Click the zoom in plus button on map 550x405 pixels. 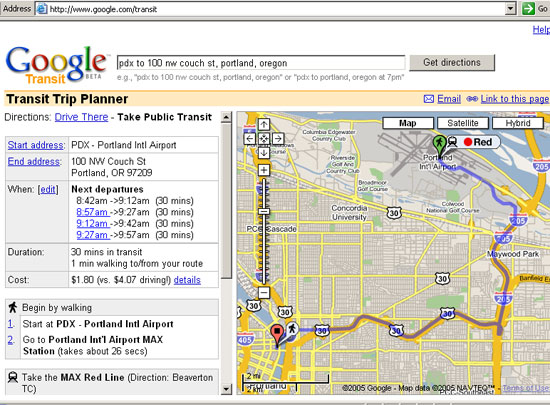click(264, 170)
